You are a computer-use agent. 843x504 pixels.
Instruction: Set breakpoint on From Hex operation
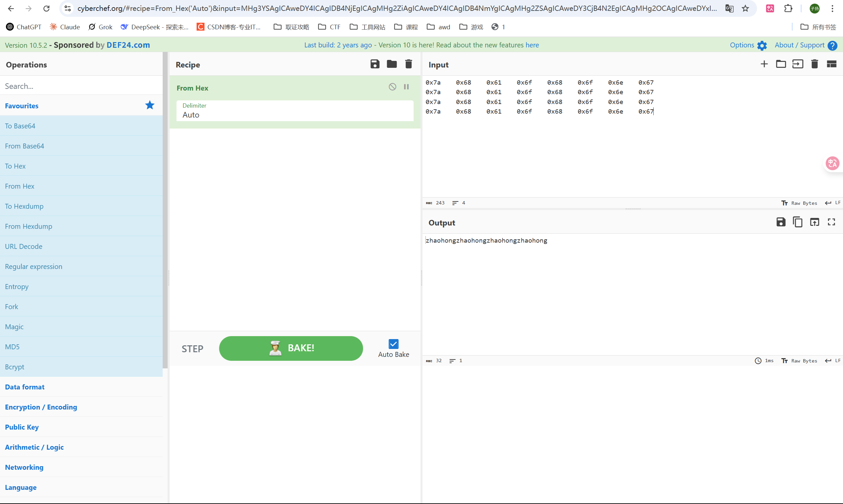(406, 87)
